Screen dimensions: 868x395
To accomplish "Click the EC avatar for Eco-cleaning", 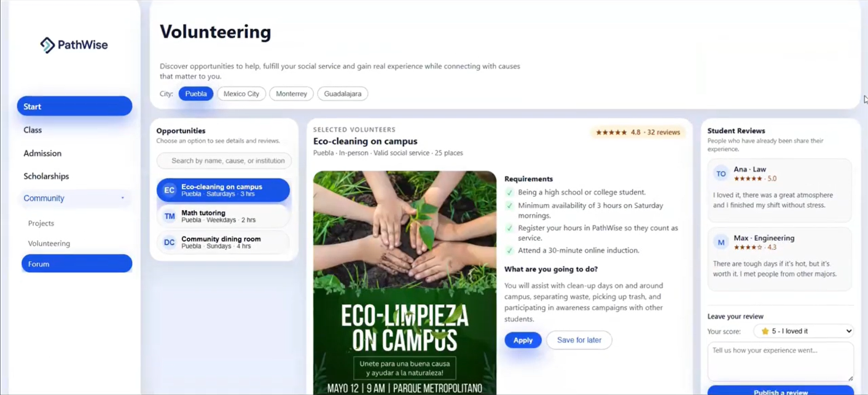I will [x=170, y=190].
